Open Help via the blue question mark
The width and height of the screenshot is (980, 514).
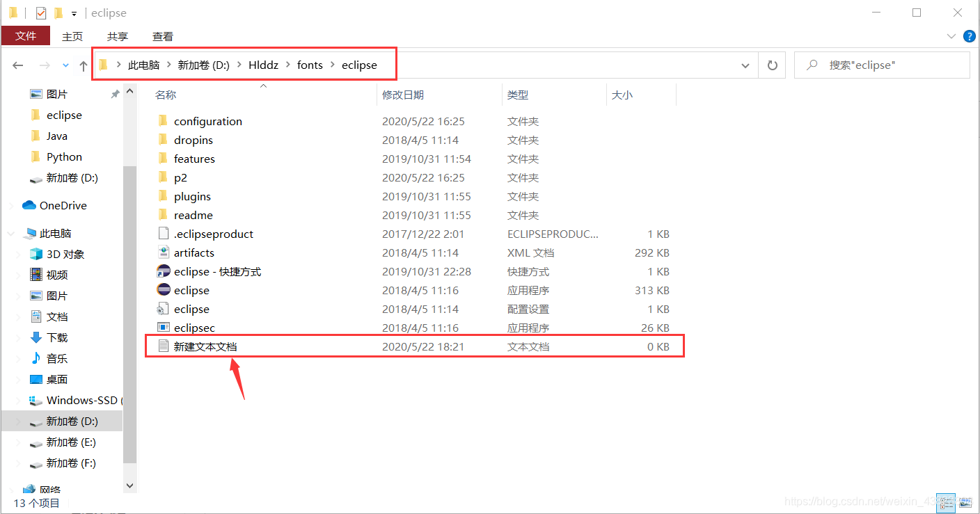pyautogui.click(x=969, y=36)
